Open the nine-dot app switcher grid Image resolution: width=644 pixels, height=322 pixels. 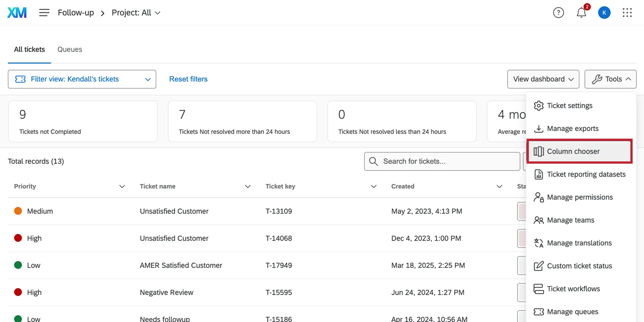[x=627, y=13]
